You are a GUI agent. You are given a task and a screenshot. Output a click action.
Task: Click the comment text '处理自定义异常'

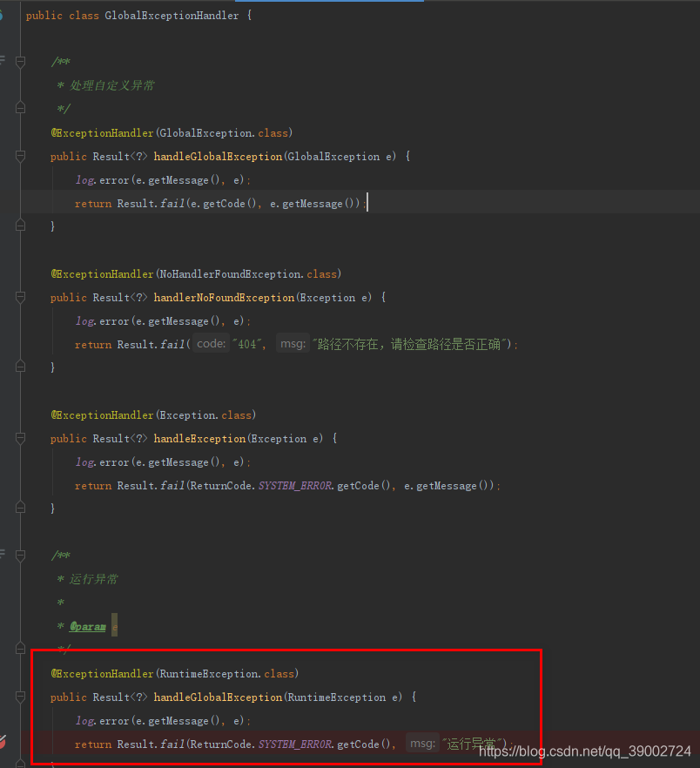pos(112,85)
